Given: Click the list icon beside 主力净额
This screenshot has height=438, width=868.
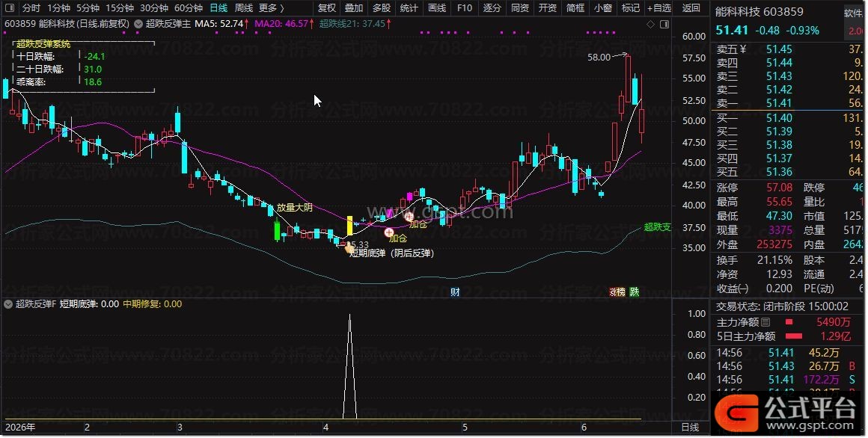Looking at the screenshot, I should tap(765, 322).
